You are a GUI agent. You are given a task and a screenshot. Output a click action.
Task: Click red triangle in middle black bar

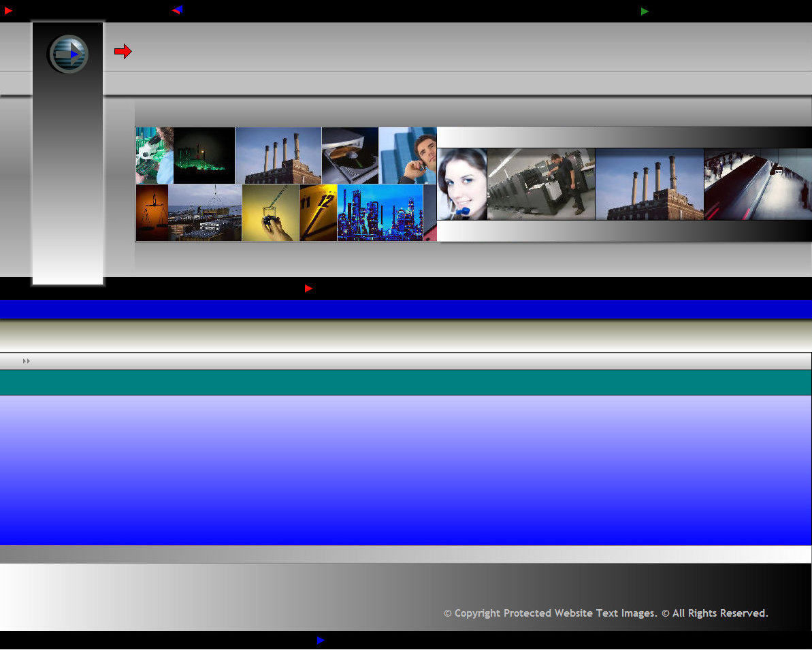(308, 289)
